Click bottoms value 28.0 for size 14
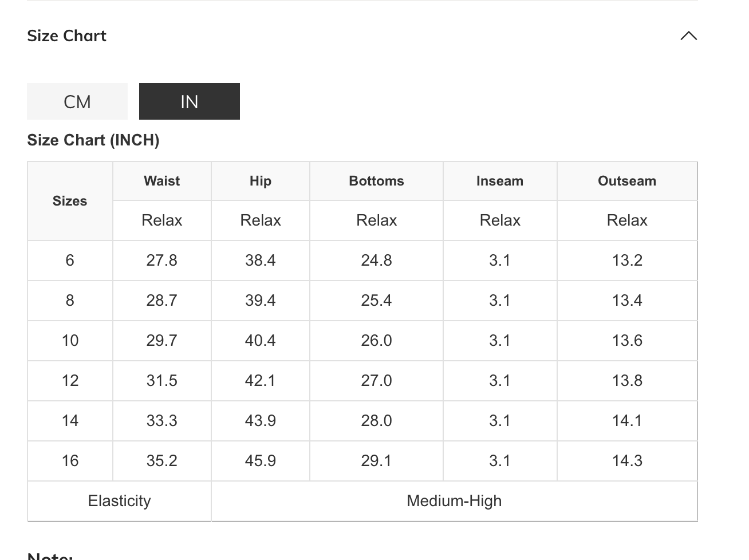This screenshot has width=749, height=560. click(x=376, y=421)
